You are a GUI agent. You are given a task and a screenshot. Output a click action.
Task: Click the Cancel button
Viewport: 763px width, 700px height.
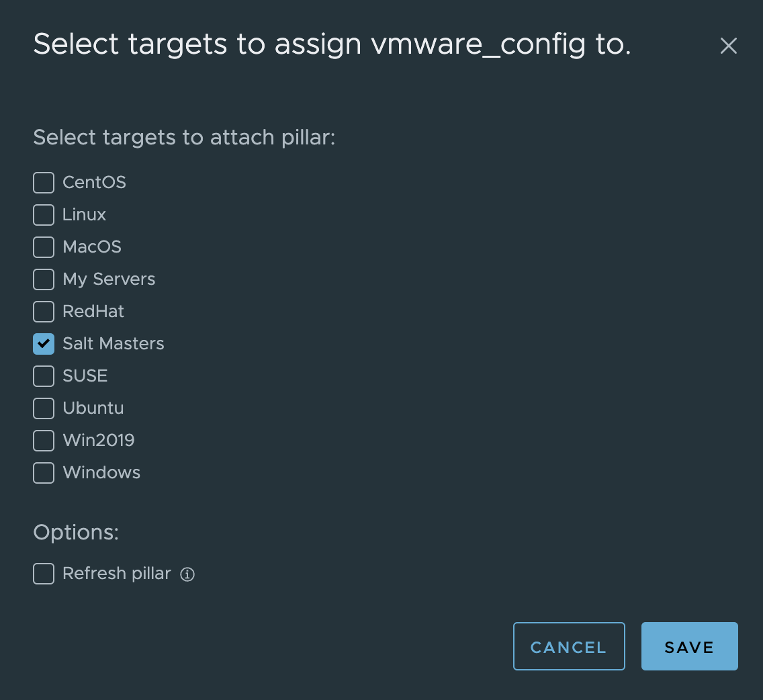pyautogui.click(x=569, y=646)
